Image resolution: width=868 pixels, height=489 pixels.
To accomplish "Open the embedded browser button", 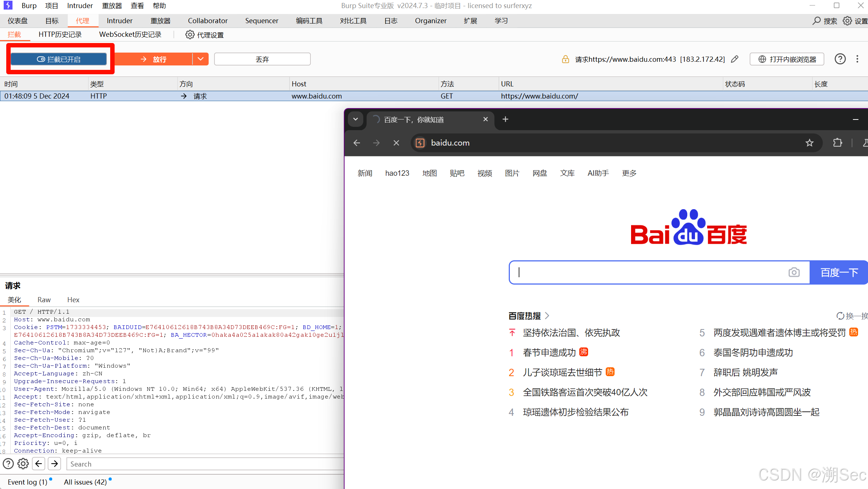I will [787, 59].
